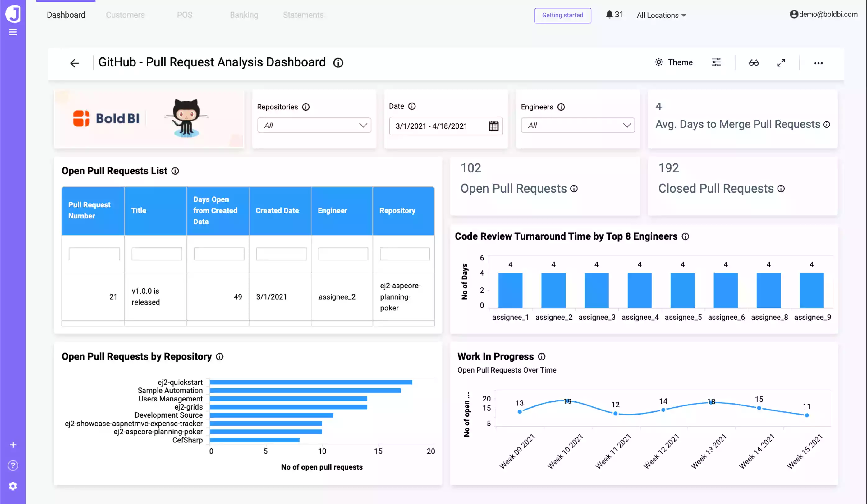Click the sidebar help question mark icon
Image resolution: width=867 pixels, height=504 pixels.
click(13, 465)
